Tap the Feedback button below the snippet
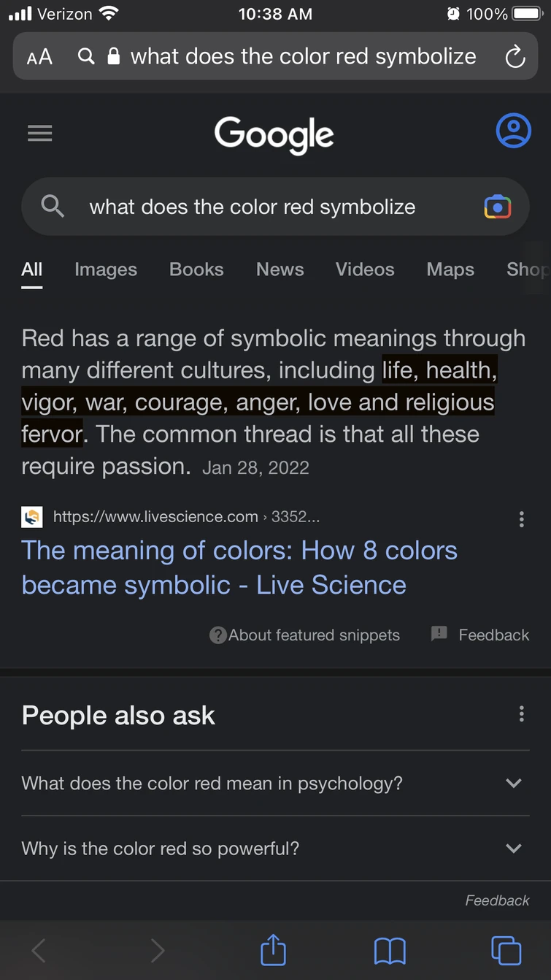 click(x=480, y=635)
